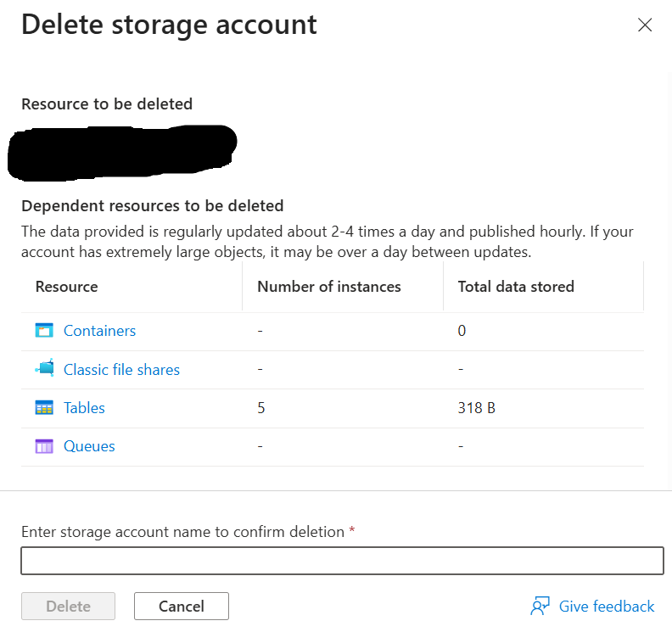Click the Cancel button

pyautogui.click(x=182, y=607)
